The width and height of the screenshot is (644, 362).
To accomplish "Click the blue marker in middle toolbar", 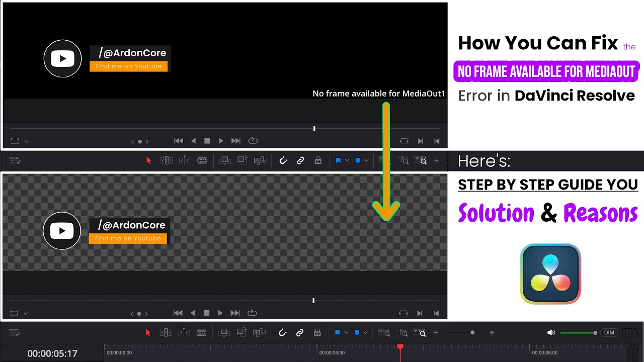I will pyautogui.click(x=358, y=160).
